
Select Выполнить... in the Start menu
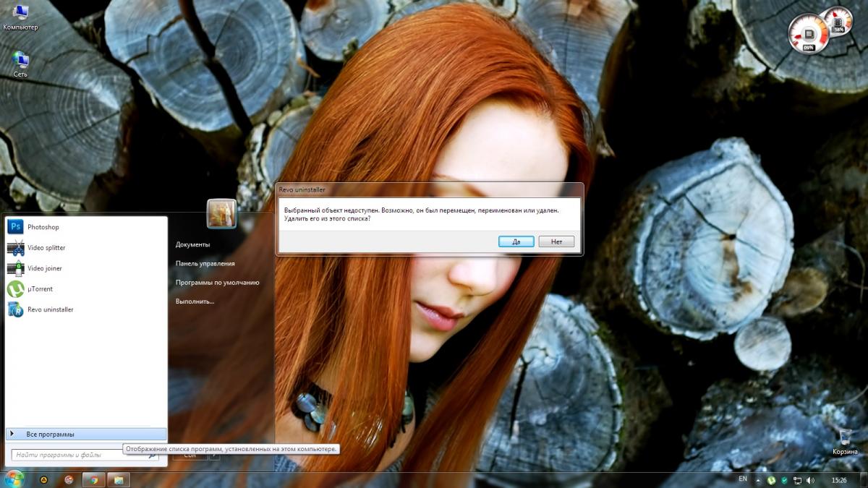pos(195,301)
